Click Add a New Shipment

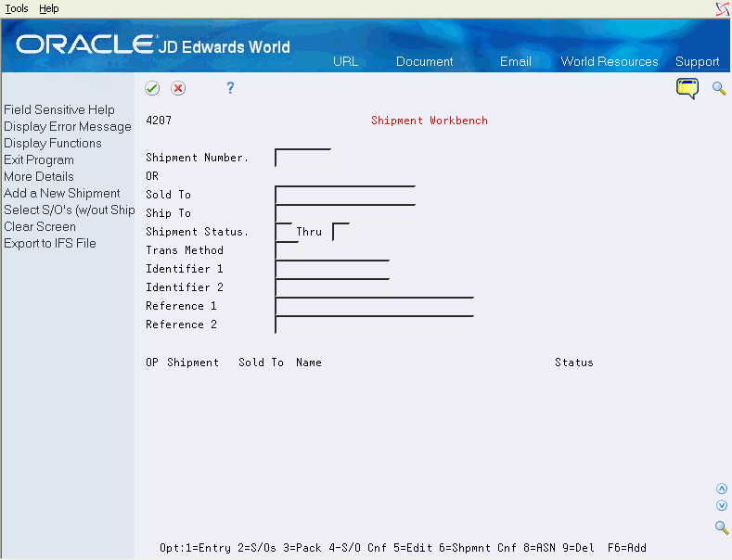(62, 193)
